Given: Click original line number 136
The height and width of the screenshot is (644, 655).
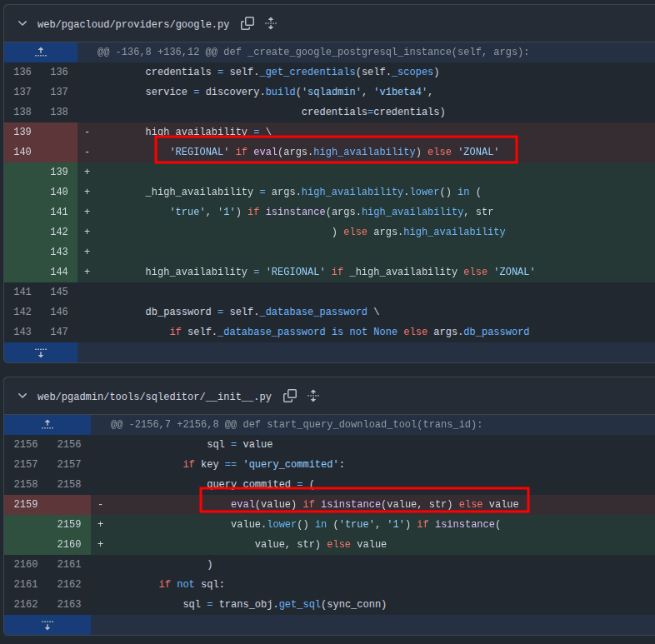Looking at the screenshot, I should click(22, 72).
